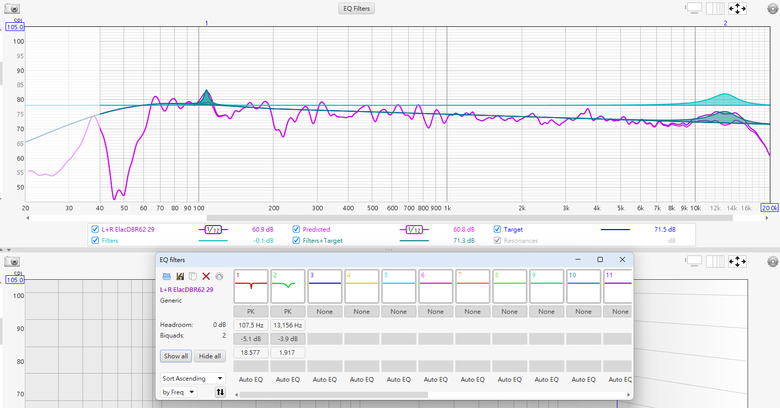
Task: Open filter 10 None type selector
Action: 583,311
